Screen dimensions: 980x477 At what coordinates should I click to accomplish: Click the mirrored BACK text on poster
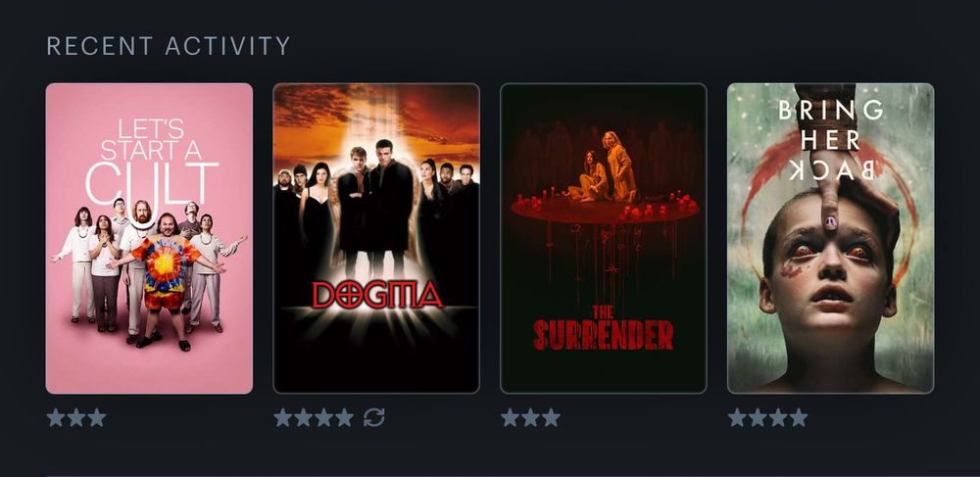(x=831, y=169)
